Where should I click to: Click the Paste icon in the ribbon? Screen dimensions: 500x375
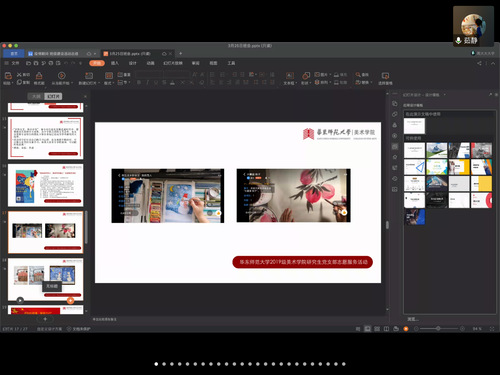(8, 76)
